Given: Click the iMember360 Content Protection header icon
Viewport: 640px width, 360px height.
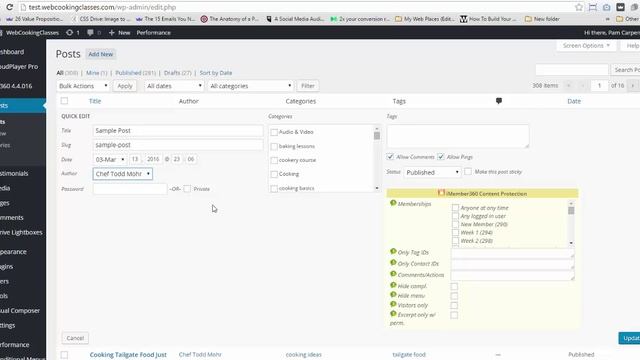Looking at the screenshot, I should pyautogui.click(x=441, y=193).
